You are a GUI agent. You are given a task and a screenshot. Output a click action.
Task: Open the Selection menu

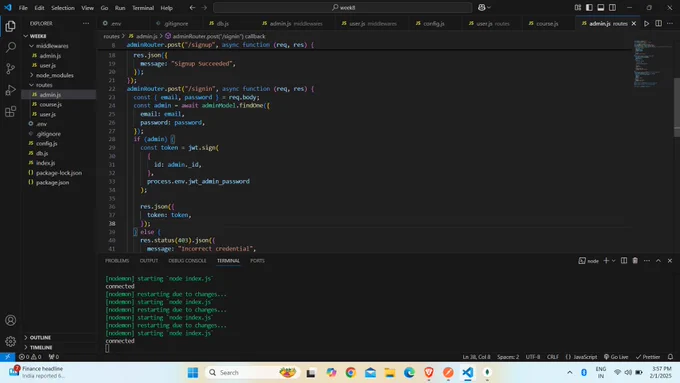tap(63, 8)
